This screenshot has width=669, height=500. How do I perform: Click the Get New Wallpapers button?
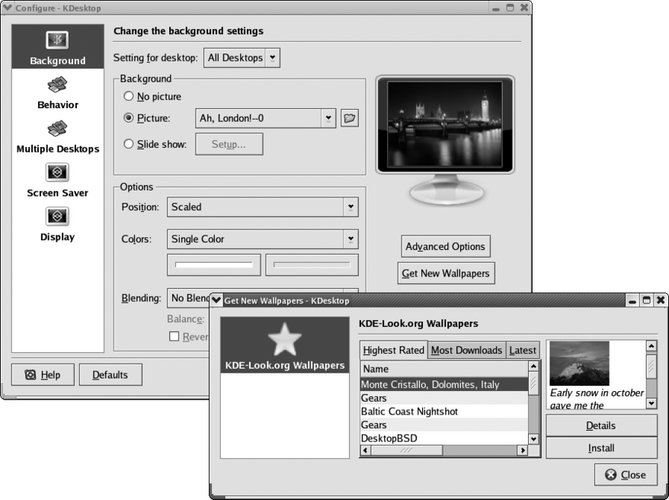(x=445, y=273)
